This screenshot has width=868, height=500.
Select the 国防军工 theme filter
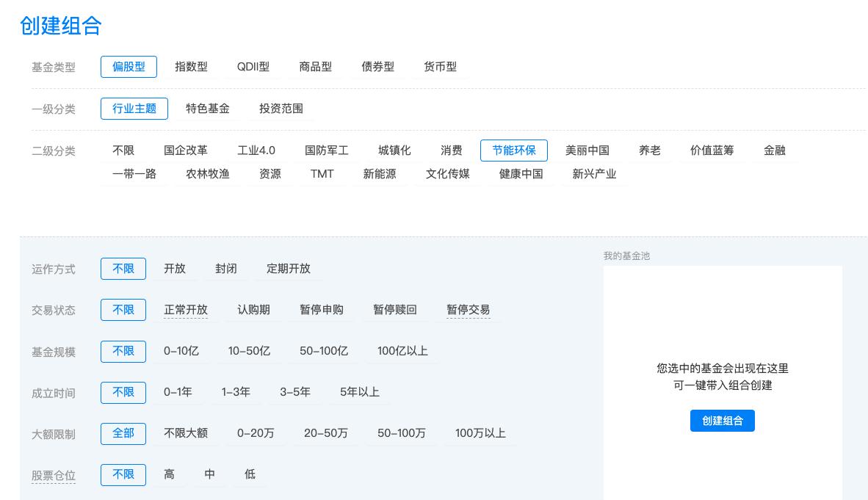(x=326, y=151)
